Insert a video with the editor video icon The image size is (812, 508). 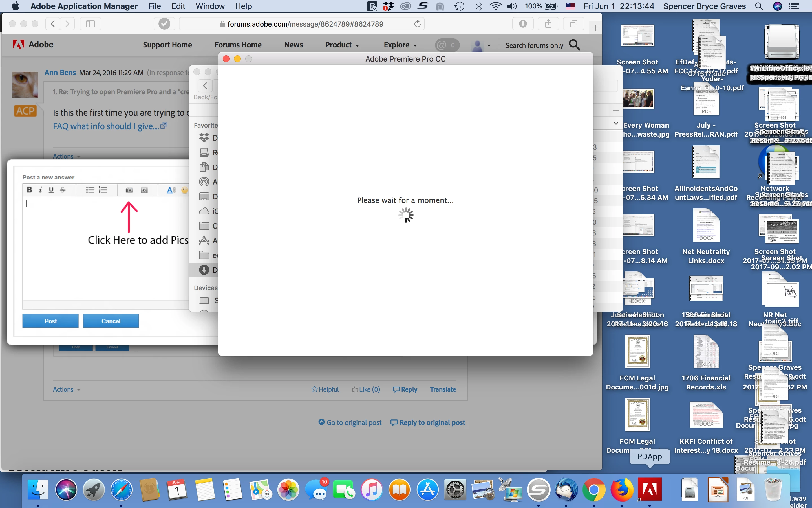point(144,190)
